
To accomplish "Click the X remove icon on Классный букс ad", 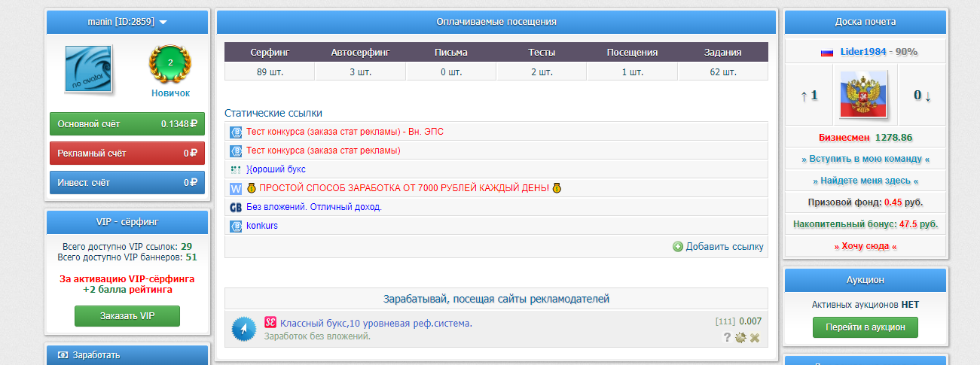I will pos(754,338).
